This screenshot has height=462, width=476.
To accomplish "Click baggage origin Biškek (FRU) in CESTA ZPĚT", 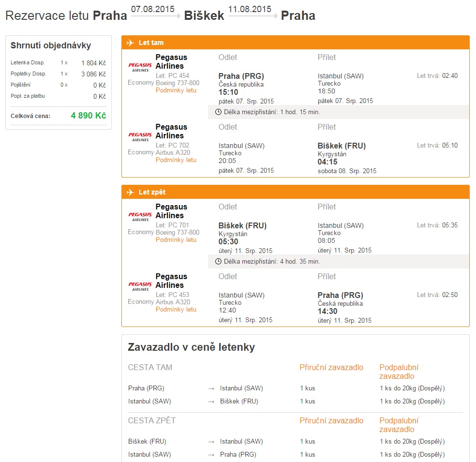I will point(147,441).
